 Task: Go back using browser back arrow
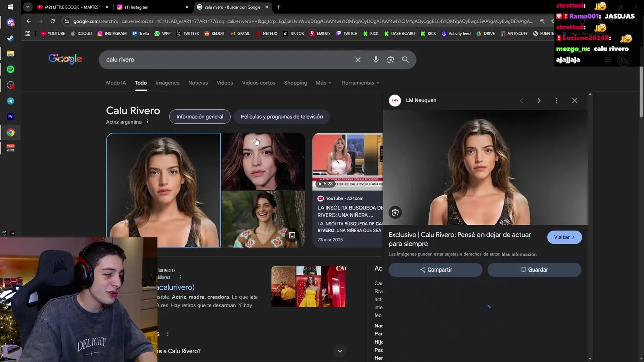click(28, 21)
